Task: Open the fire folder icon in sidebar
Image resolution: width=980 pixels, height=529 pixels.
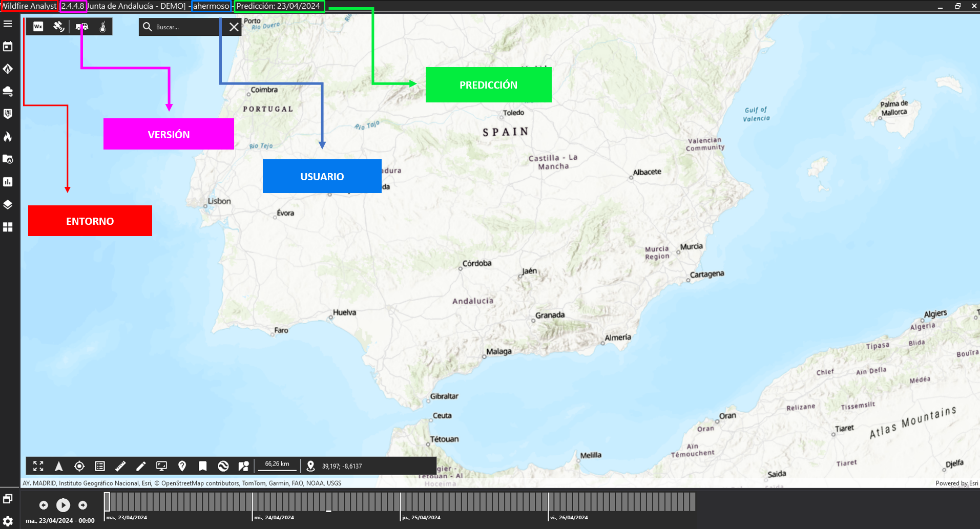Action: (x=8, y=159)
